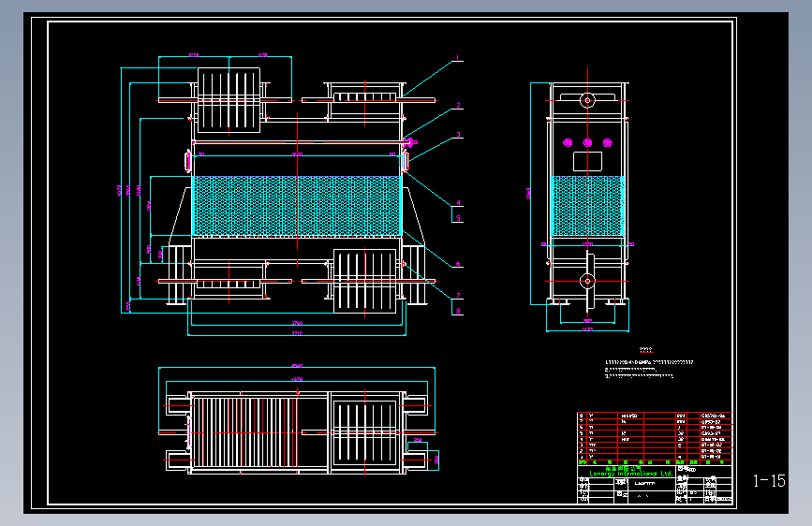The image size is (812, 526).
Task: Select part callout number 7
Action: pos(458,296)
